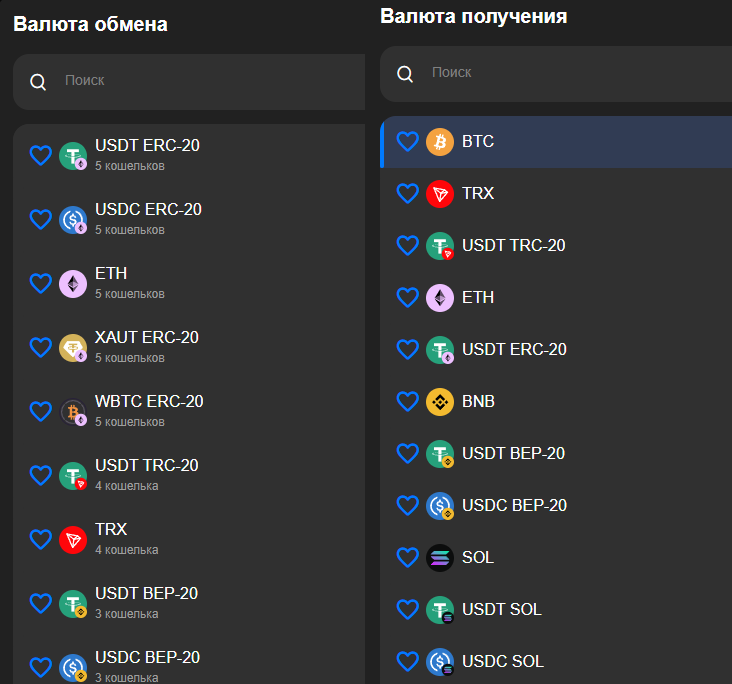Select the SOL label
The height and width of the screenshot is (684, 732).
[478, 557]
